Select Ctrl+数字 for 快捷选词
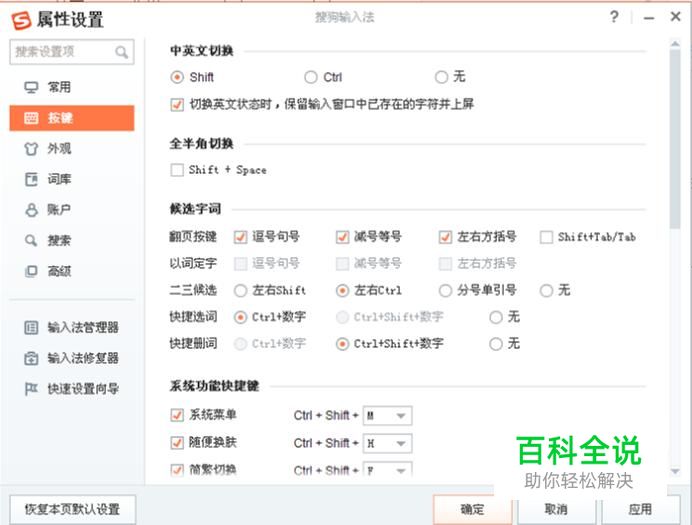Image resolution: width=692 pixels, height=525 pixels. click(241, 317)
